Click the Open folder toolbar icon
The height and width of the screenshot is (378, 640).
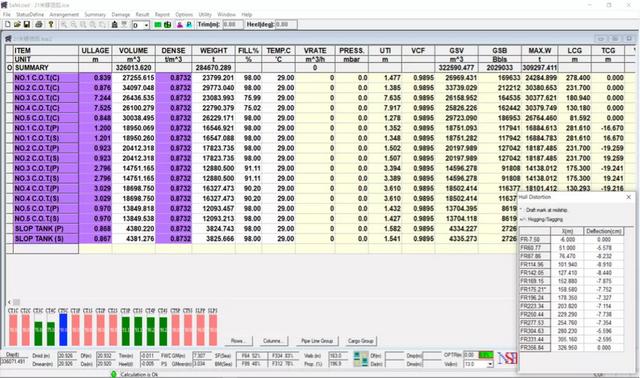coord(17,24)
